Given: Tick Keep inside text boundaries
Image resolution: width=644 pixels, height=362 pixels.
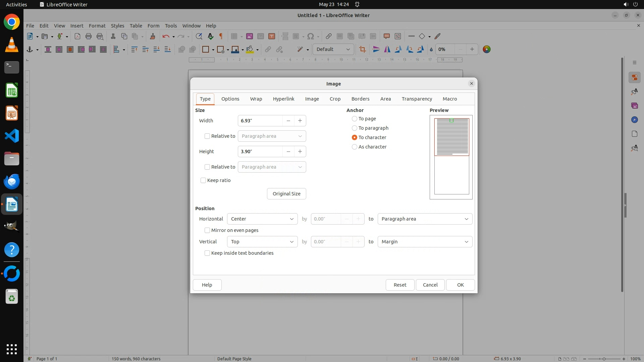Looking at the screenshot, I should pyautogui.click(x=207, y=253).
